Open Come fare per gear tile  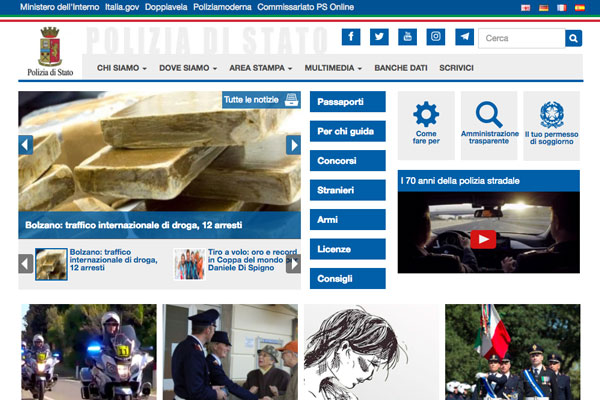426,125
